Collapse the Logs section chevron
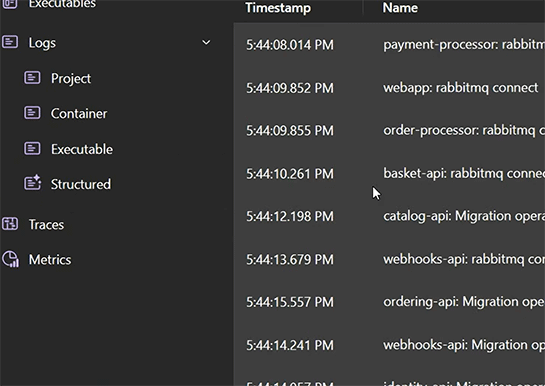This screenshot has width=545, height=386. coord(206,42)
